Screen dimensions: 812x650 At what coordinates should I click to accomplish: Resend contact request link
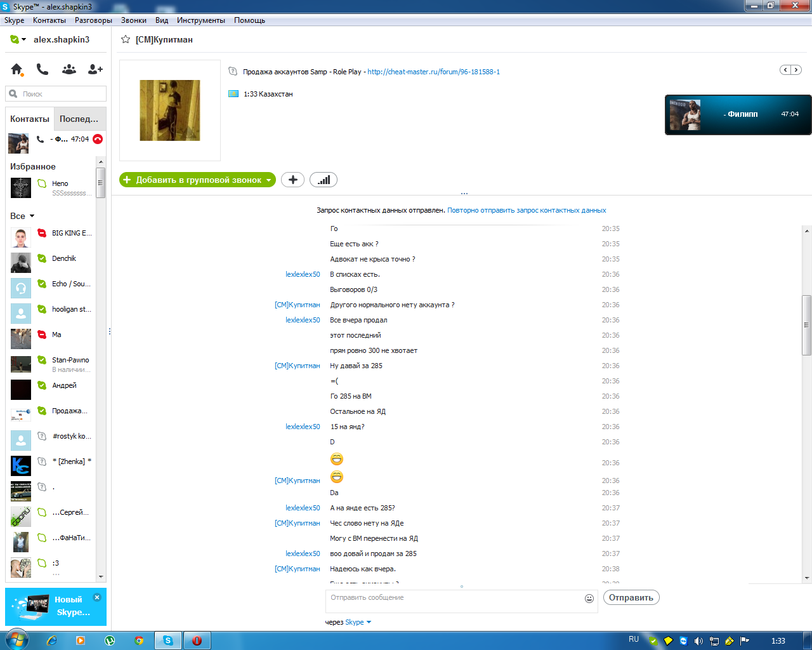coord(527,210)
